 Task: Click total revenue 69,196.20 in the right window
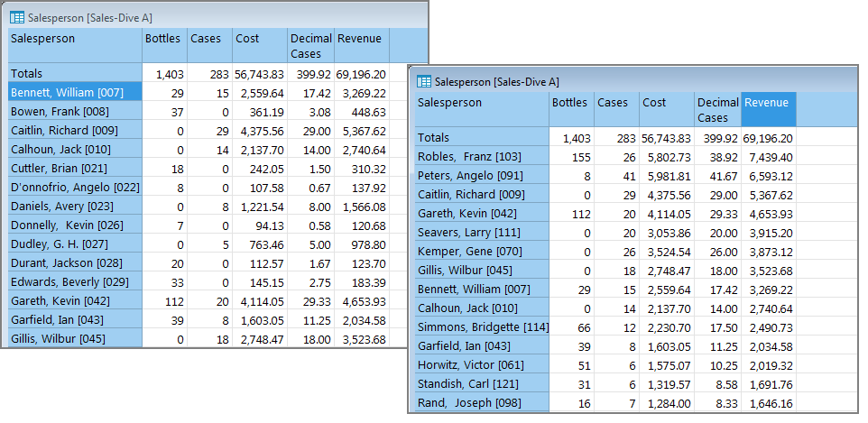[769, 137]
